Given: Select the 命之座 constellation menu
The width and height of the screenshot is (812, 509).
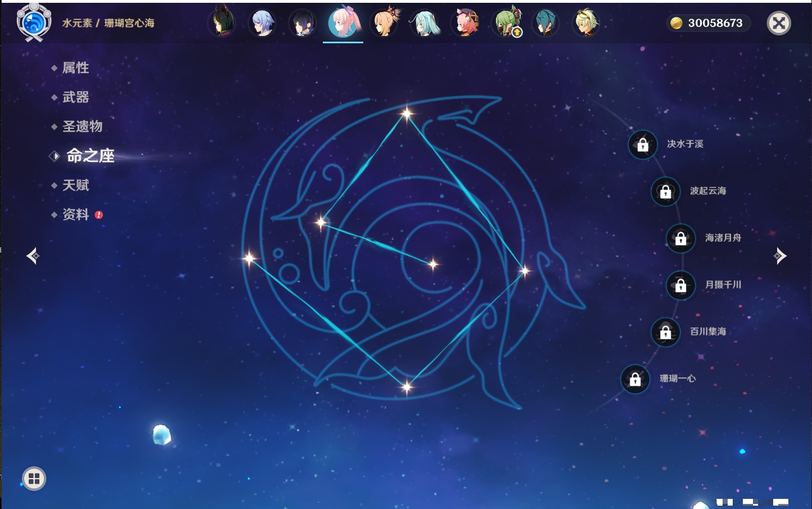Looking at the screenshot, I should pyautogui.click(x=90, y=156).
